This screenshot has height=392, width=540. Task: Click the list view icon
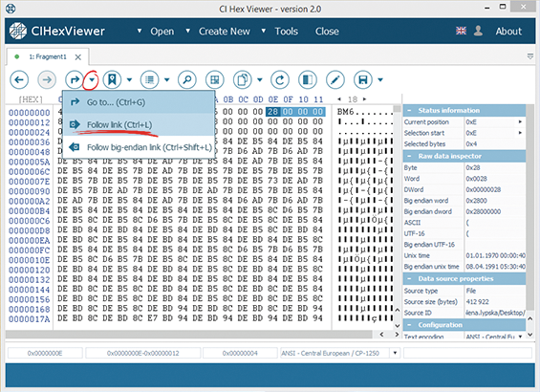(149, 80)
